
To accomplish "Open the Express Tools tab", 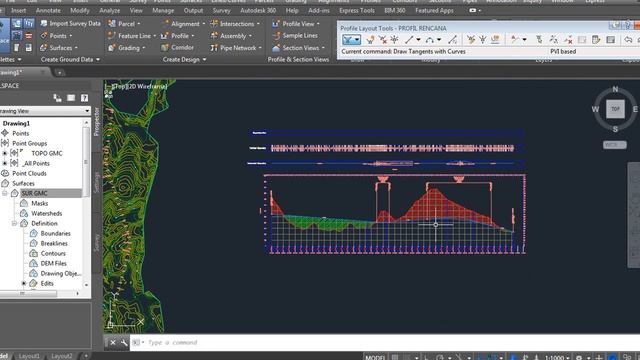I will [357, 10].
